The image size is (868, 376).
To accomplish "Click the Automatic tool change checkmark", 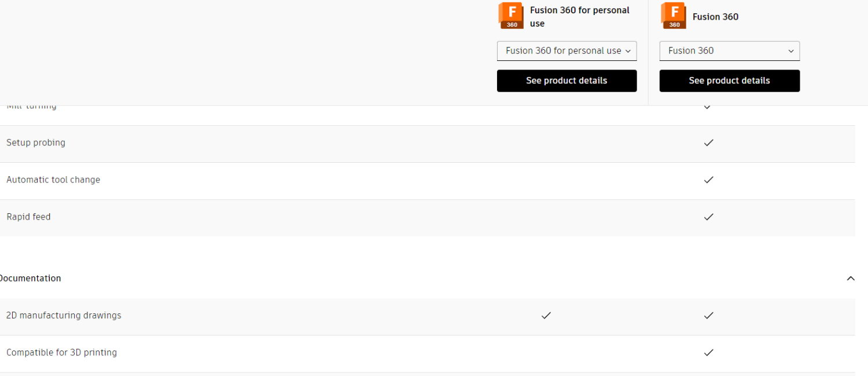I will click(x=708, y=180).
